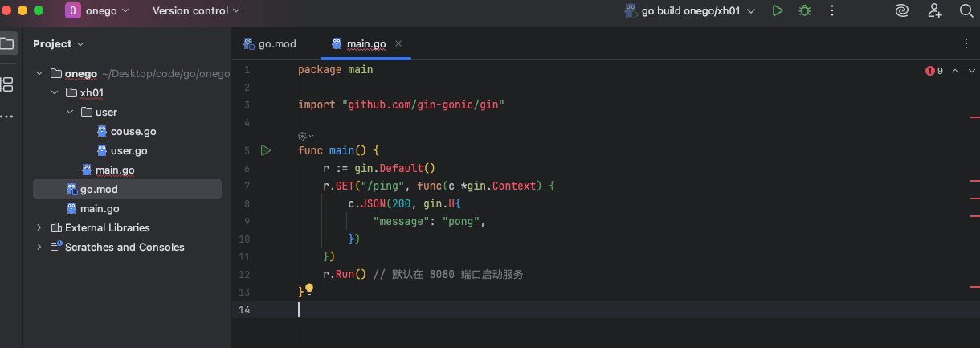Click the r.Run() call on line 12

345,274
